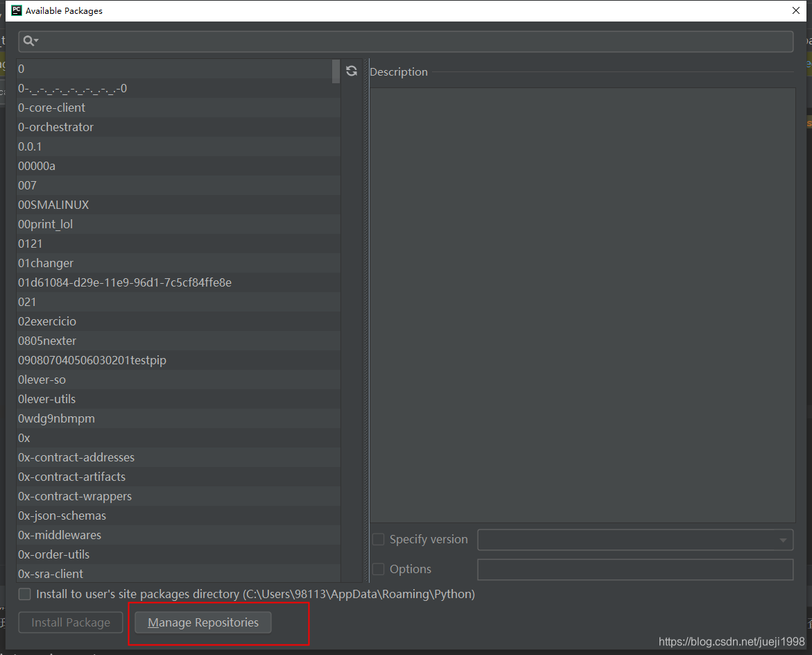The width and height of the screenshot is (812, 655).
Task: Toggle install to user's site packages directory
Action: tap(25, 594)
